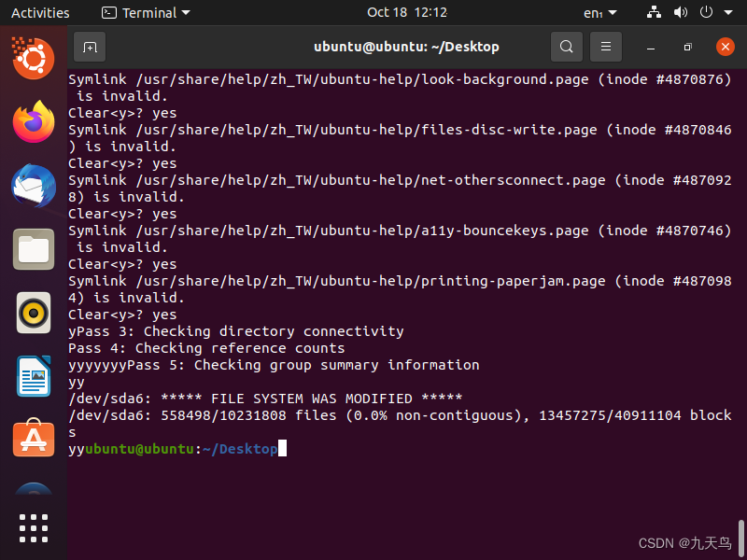Open a new terminal tab
The image size is (747, 560).
point(90,47)
